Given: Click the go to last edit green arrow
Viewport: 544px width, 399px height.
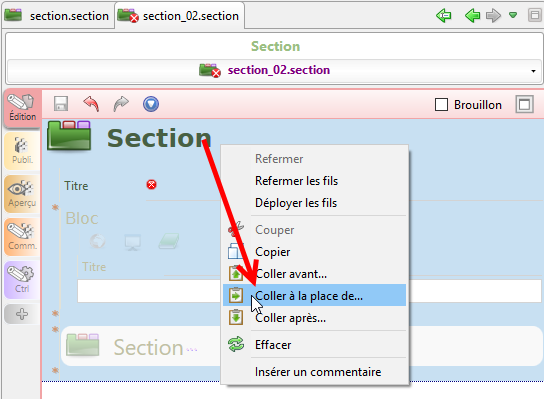Looking at the screenshot, I should coord(443,16).
